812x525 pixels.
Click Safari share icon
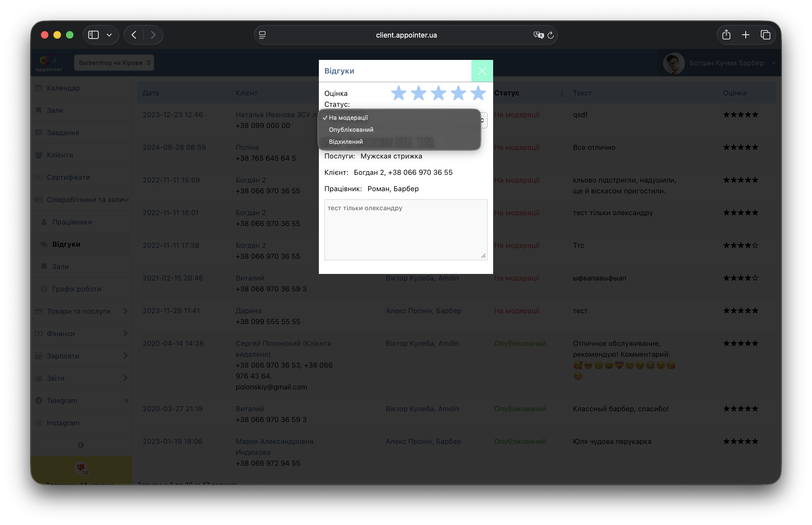[x=726, y=35]
